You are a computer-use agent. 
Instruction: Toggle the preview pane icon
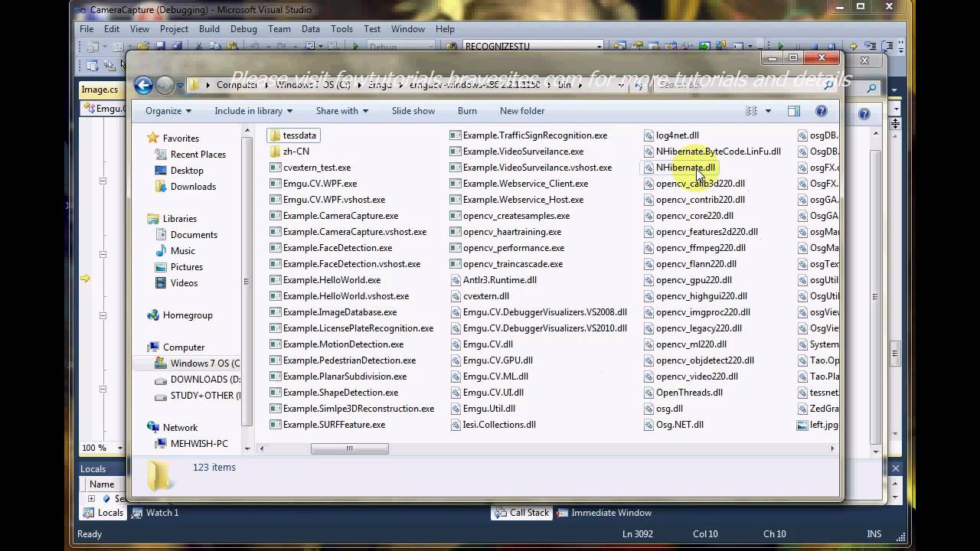pos(794,111)
